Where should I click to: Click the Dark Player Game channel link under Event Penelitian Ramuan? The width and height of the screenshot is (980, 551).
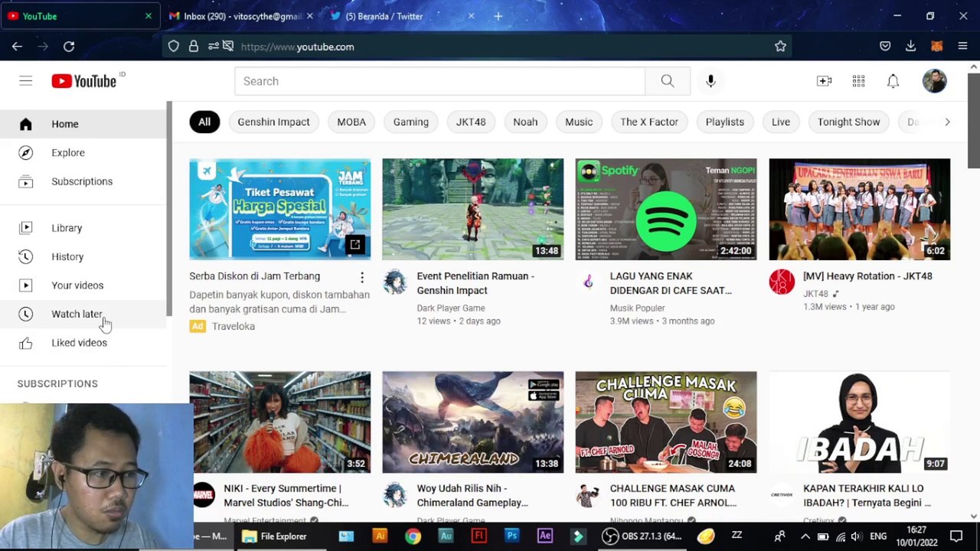450,308
